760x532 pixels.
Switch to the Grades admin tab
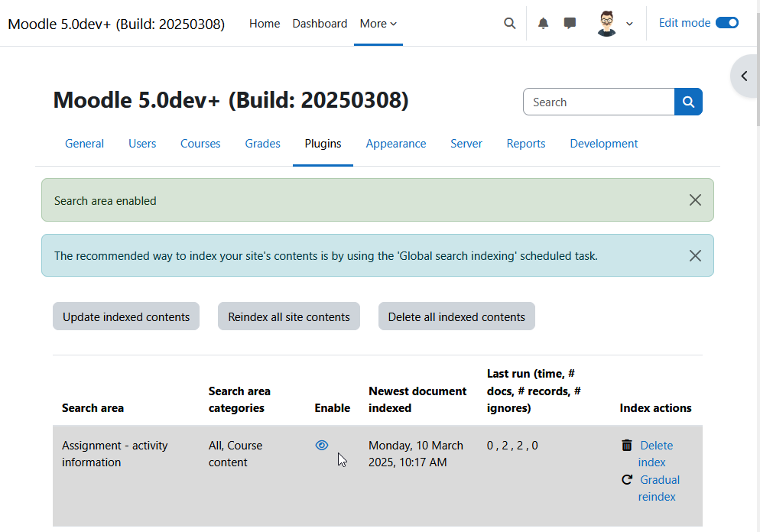point(262,144)
